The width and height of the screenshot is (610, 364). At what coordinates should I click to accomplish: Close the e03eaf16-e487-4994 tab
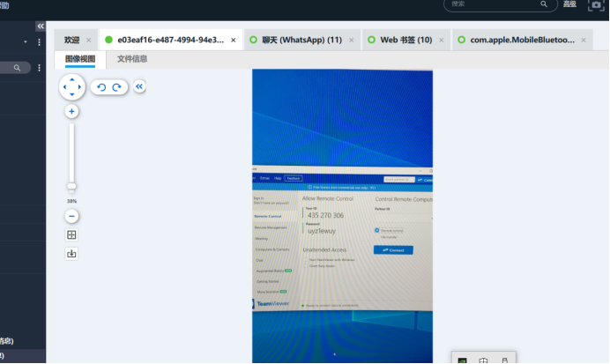tap(233, 40)
